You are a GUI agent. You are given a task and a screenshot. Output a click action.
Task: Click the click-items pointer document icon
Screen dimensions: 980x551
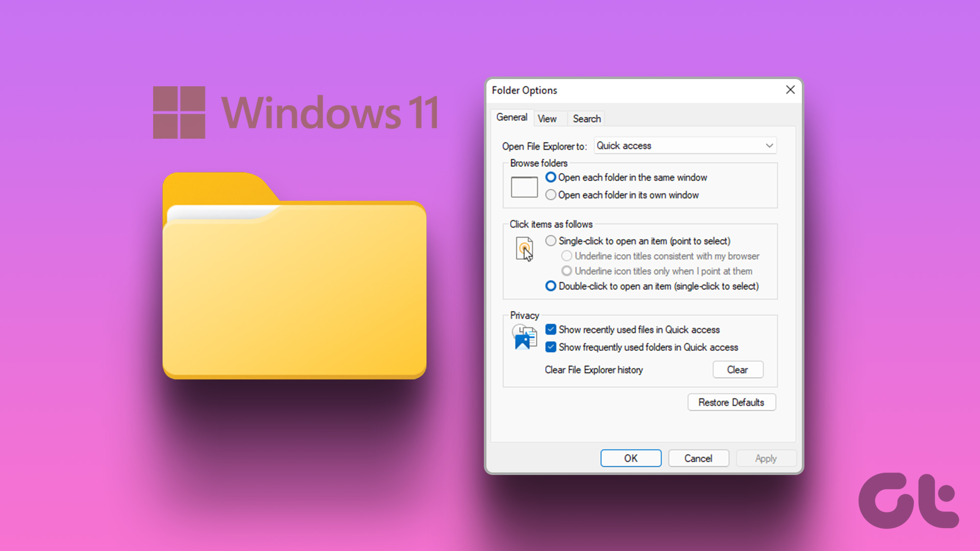(x=525, y=249)
